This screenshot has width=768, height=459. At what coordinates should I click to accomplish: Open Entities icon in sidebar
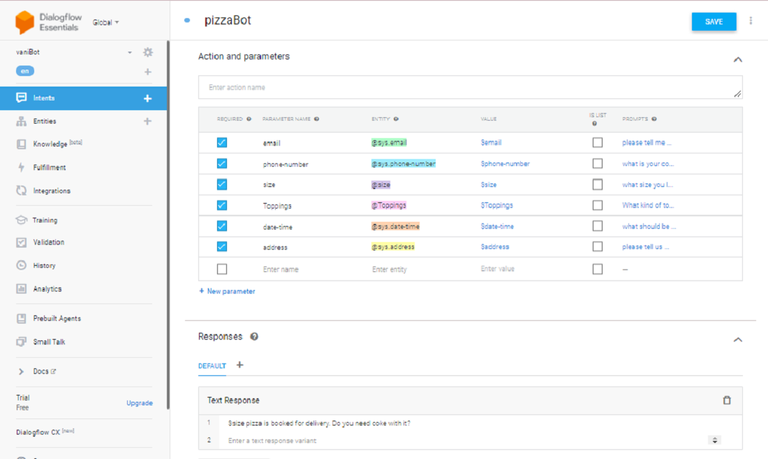(21, 121)
